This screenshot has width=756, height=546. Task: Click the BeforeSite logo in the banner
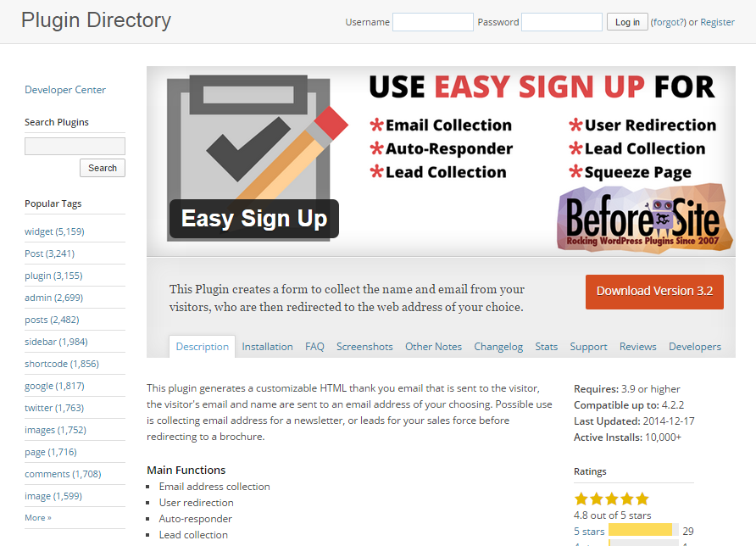[645, 218]
